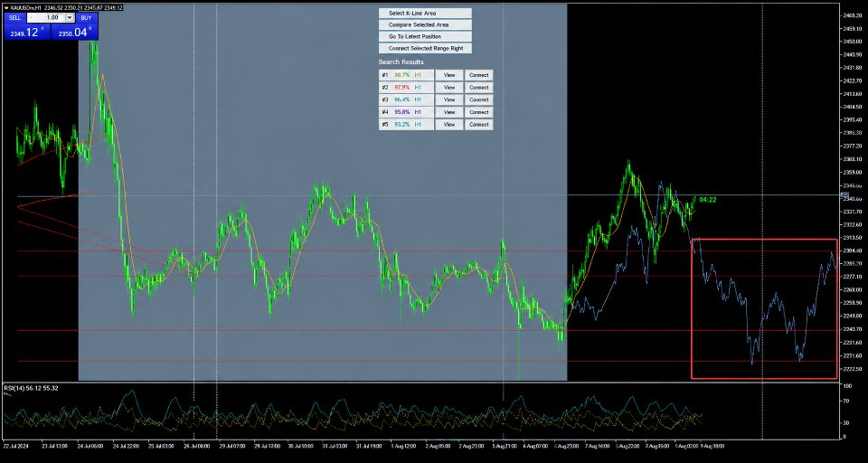The height and width of the screenshot is (463, 868).
Task: View search result #3
Action: coord(449,99)
